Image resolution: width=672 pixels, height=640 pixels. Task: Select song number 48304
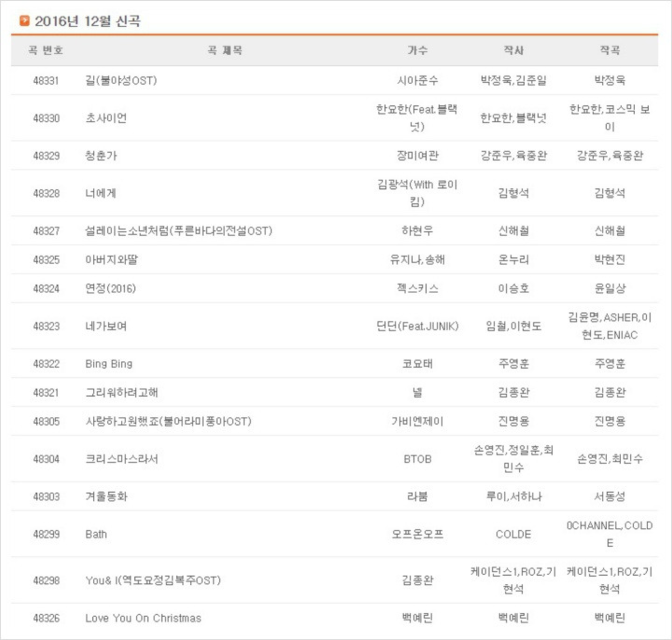46,459
